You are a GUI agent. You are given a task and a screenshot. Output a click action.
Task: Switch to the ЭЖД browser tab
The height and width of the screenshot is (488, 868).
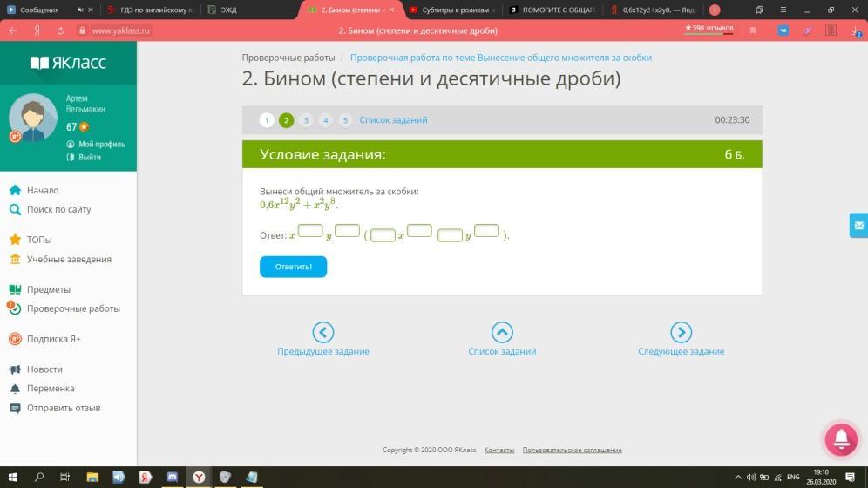pos(228,10)
